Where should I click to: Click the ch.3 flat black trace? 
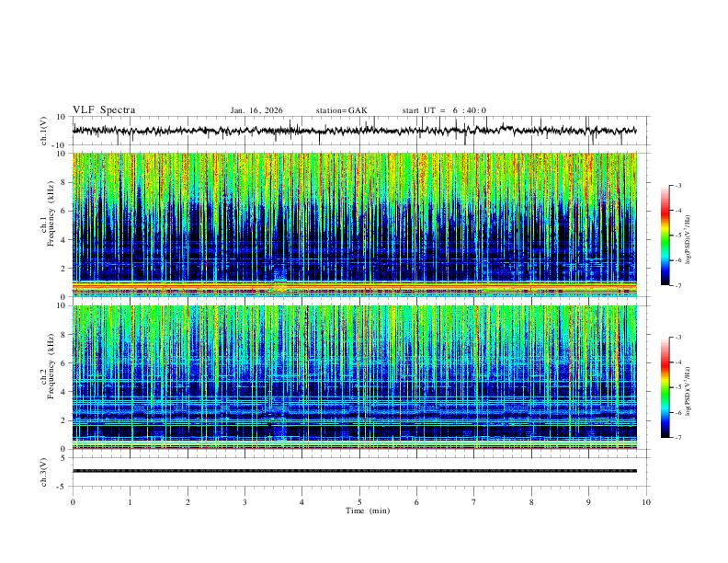(355, 471)
